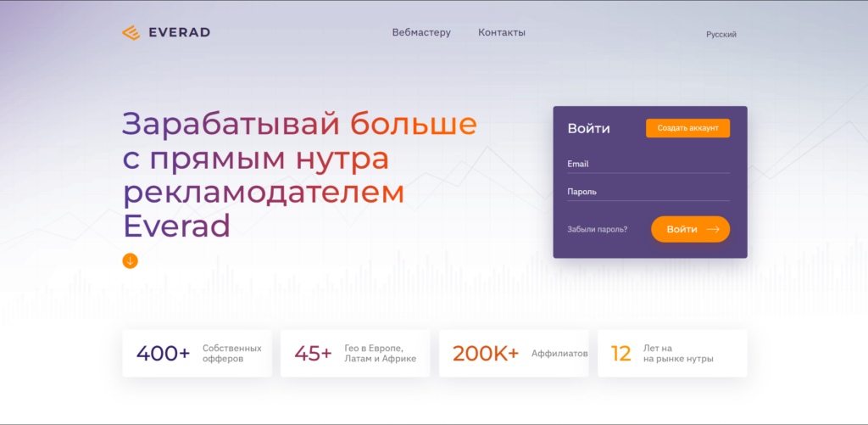Click the orange down-arrow circle under the headline
The height and width of the screenshot is (425, 868).
click(130, 260)
